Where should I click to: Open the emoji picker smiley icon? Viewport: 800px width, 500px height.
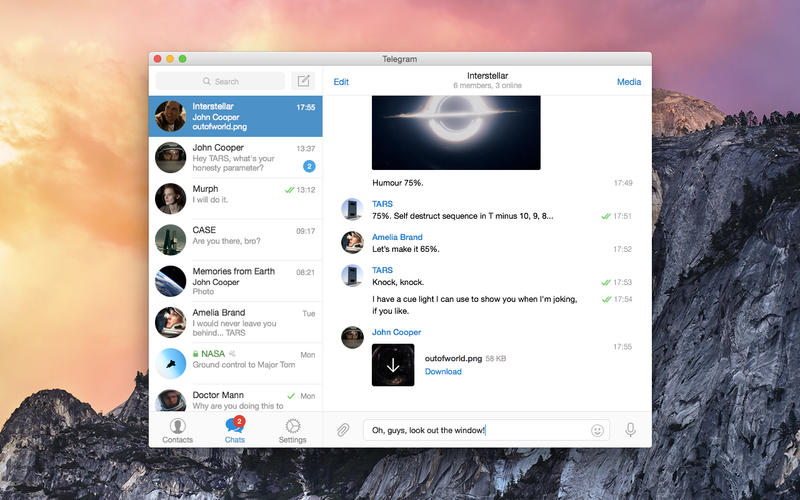[597, 430]
